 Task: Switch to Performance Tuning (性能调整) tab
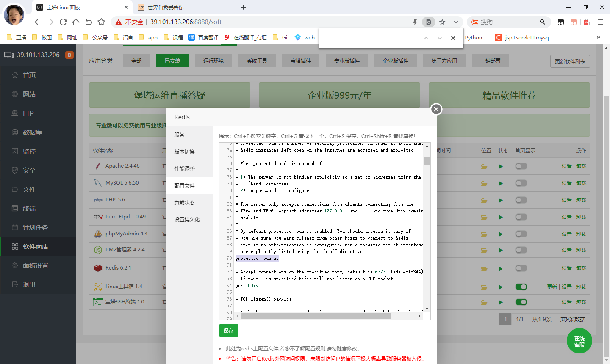184,169
